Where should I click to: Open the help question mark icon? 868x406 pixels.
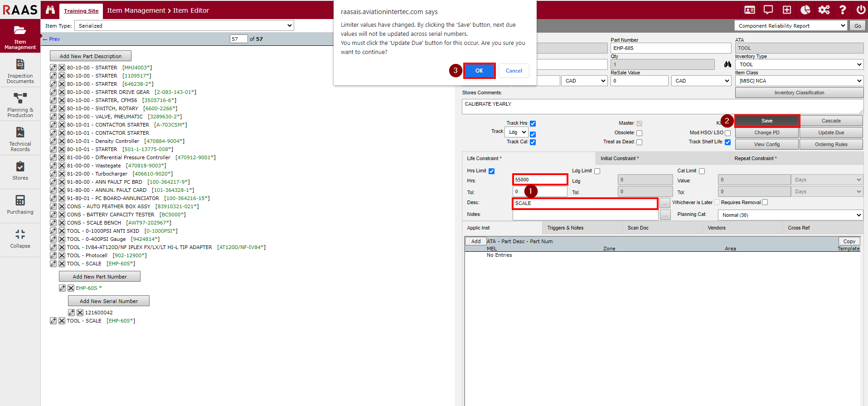843,10
